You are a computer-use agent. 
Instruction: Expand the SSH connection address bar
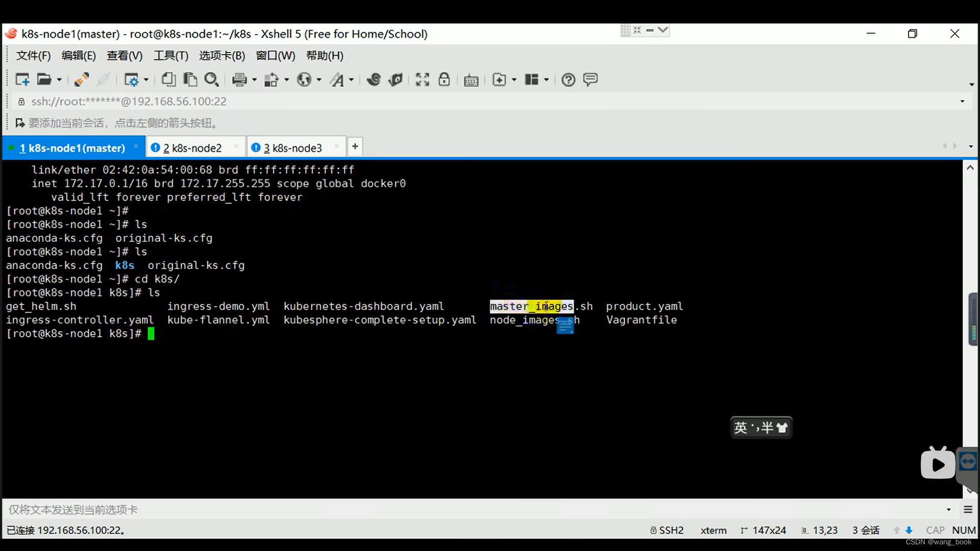(962, 102)
